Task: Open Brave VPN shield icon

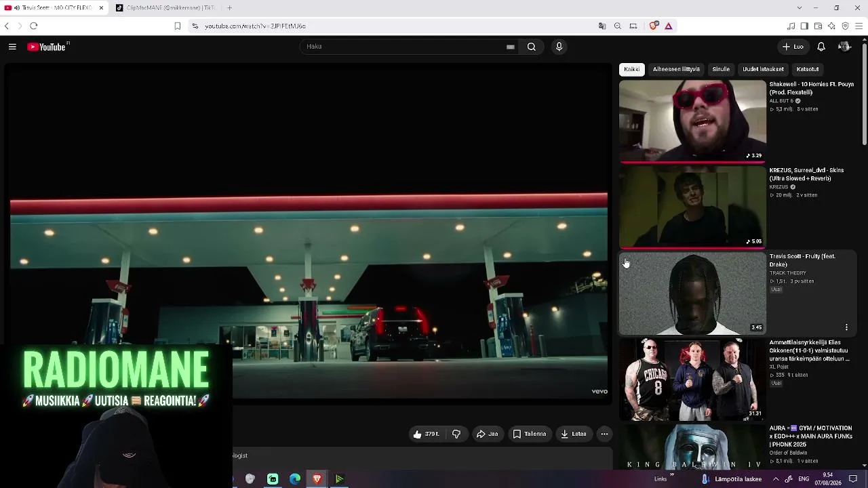Action: (845, 26)
